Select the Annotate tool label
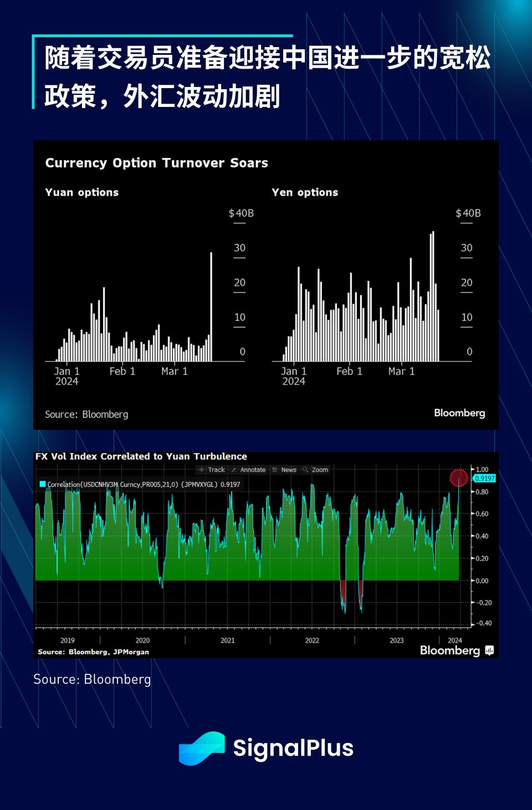Image resolution: width=532 pixels, height=810 pixels. pyautogui.click(x=253, y=470)
